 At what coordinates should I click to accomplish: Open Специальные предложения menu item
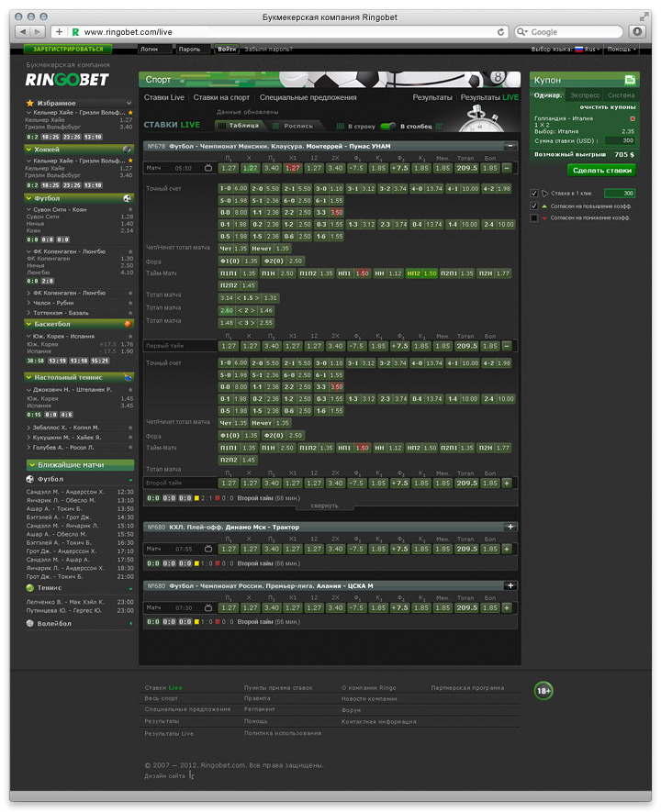[x=308, y=97]
